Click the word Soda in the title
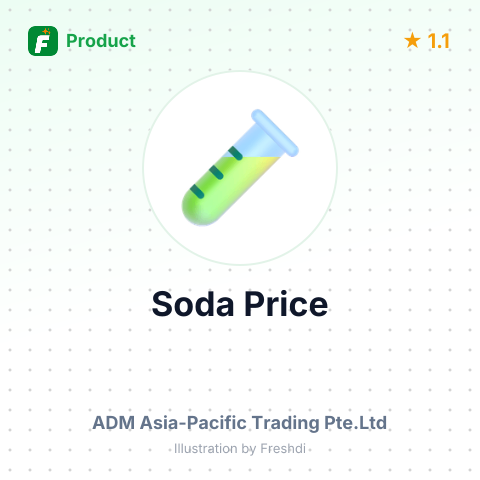 coord(193,304)
